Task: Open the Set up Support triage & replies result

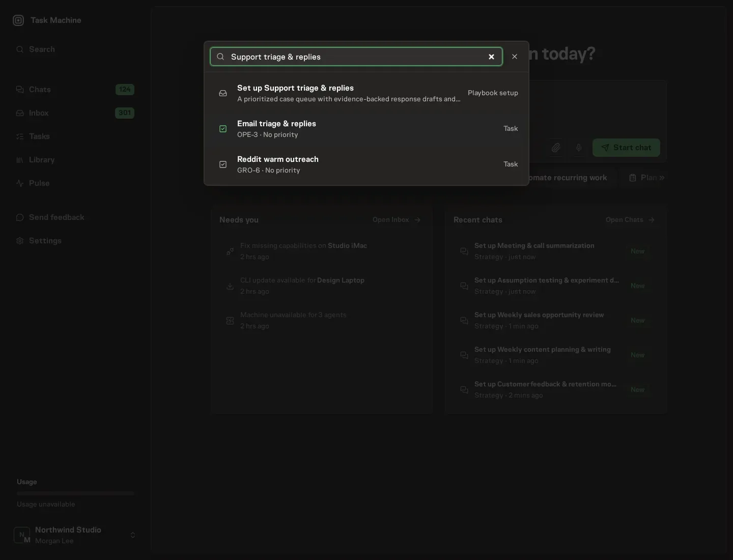Action: pos(366,93)
